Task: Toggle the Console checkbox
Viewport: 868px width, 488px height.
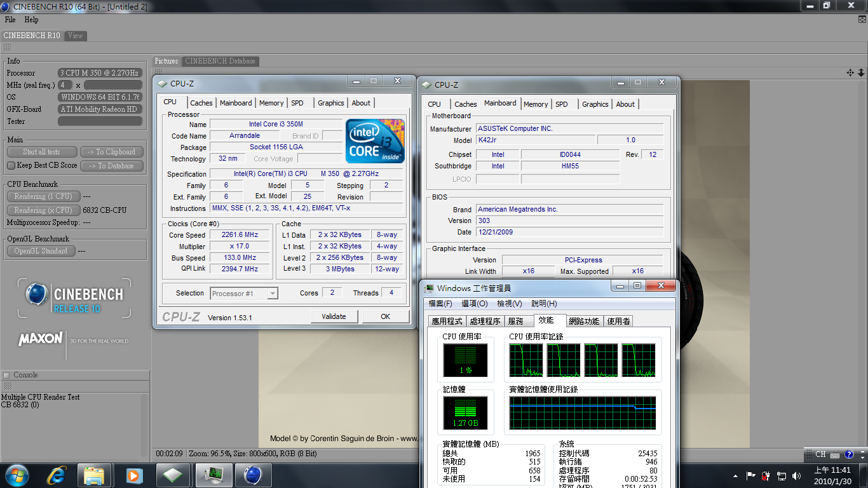Action: (6, 375)
